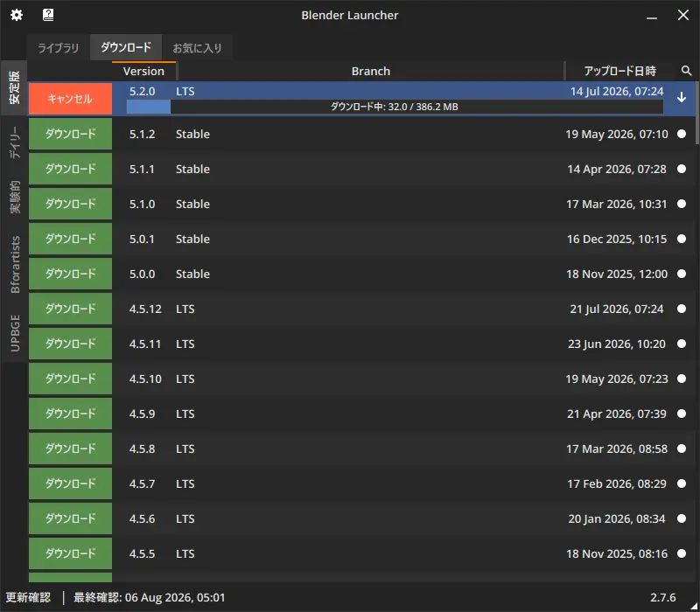Switch to the UPBGE side tab
The height and width of the screenshot is (612, 700).
pos(14,333)
